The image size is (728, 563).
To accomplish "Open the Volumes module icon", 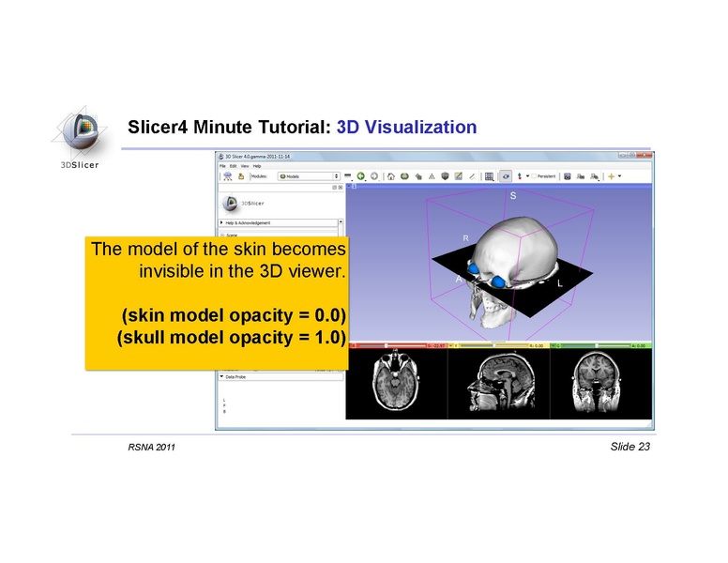I will pos(418,176).
